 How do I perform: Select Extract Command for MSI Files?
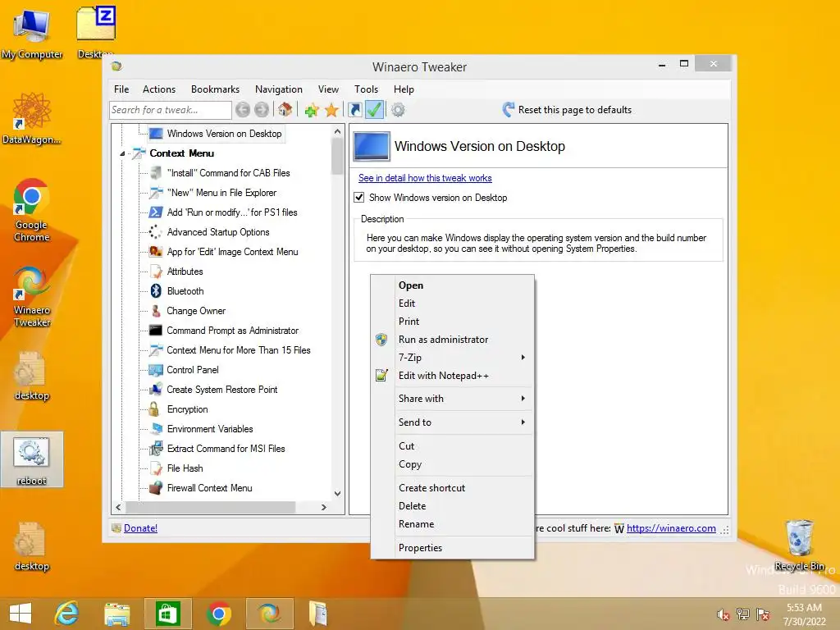click(226, 449)
